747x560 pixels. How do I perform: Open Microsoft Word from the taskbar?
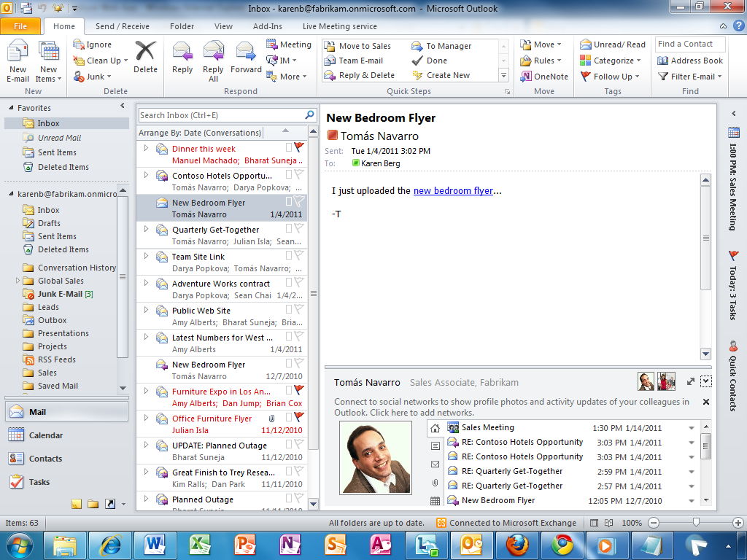[154, 545]
